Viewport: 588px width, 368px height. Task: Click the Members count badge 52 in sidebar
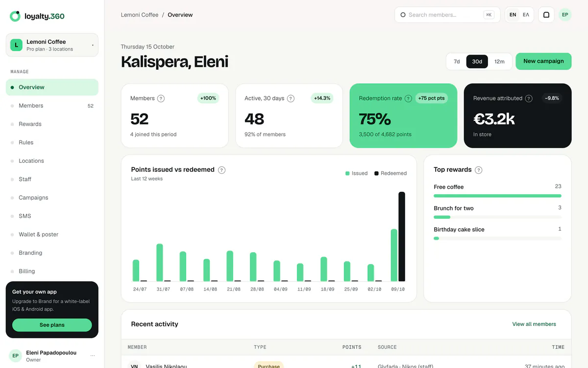click(91, 106)
